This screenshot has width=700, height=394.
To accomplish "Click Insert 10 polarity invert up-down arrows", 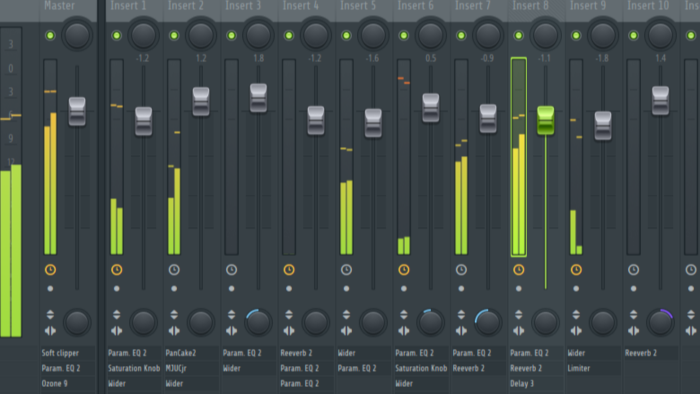I will 633,315.
